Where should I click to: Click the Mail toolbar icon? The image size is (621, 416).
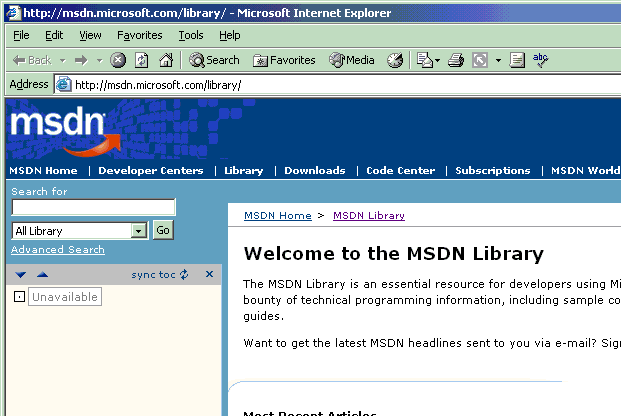tap(425, 60)
